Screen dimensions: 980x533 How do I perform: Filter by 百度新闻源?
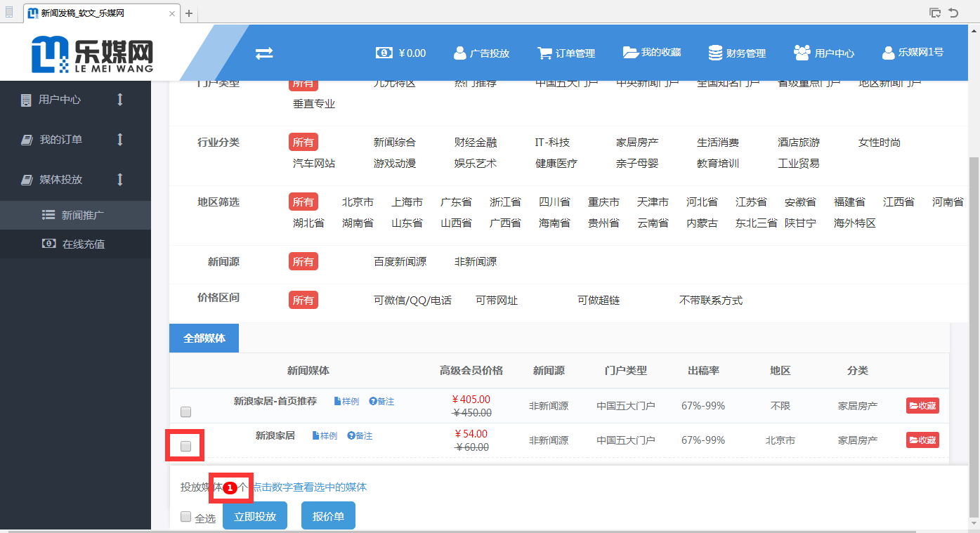400,262
